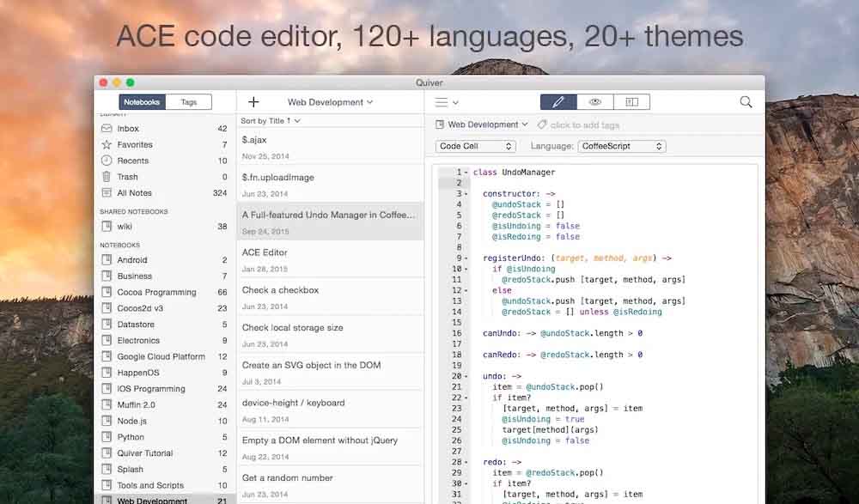Open the Check local storage size note

(331, 334)
